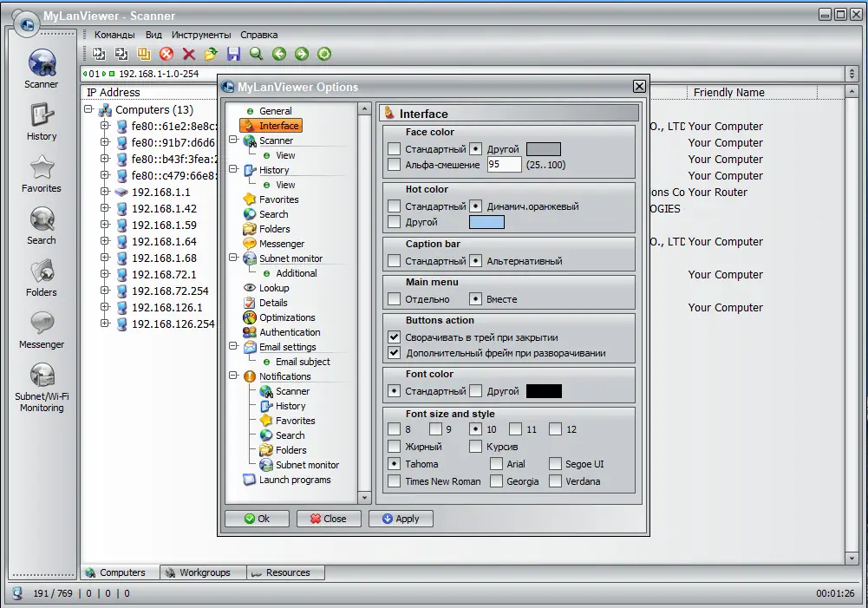Click the open folder toolbar icon
This screenshot has height=608, width=868.
coord(211,54)
